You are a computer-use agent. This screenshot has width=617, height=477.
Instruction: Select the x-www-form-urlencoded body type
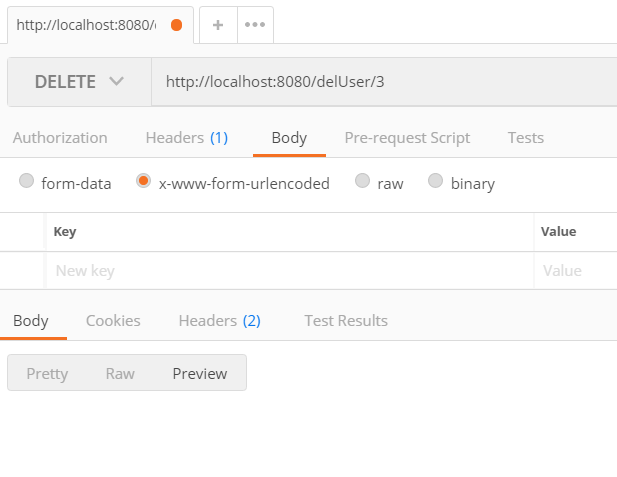144,182
